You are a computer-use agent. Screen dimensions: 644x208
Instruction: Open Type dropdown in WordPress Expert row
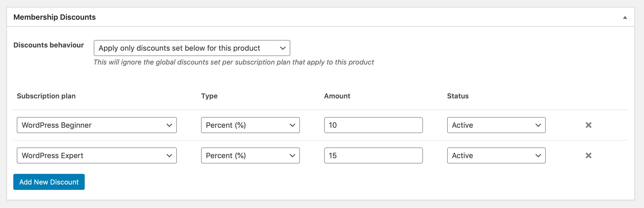click(250, 155)
